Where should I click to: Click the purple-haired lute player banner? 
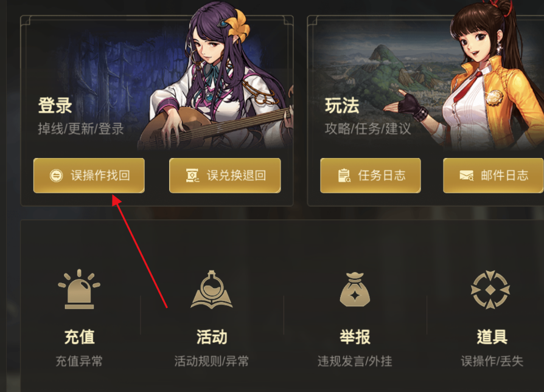click(157, 83)
